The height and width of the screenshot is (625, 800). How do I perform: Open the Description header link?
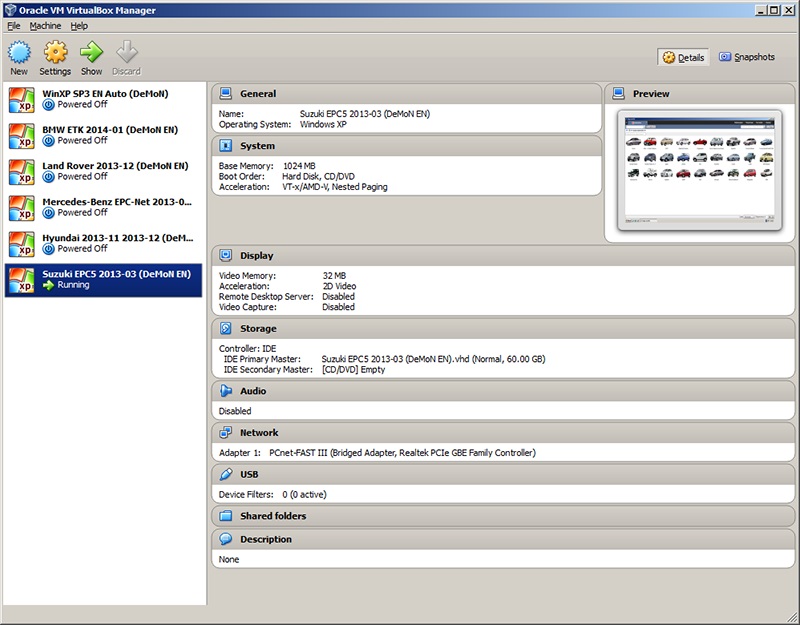[x=266, y=539]
